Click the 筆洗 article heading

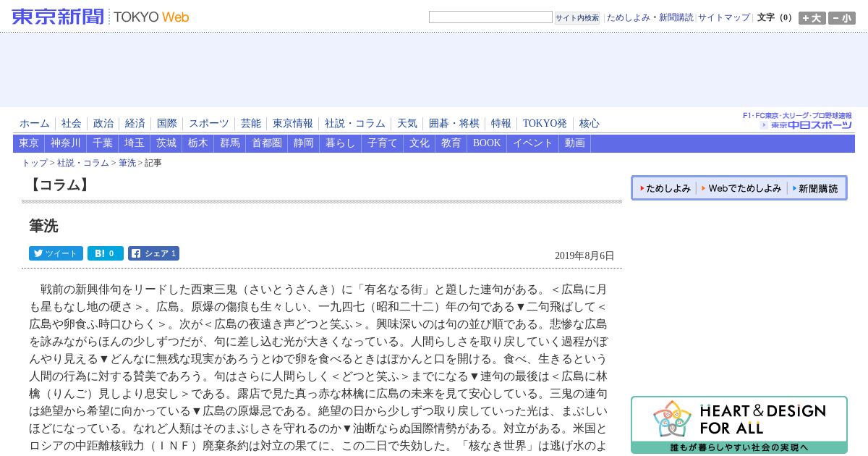43,226
